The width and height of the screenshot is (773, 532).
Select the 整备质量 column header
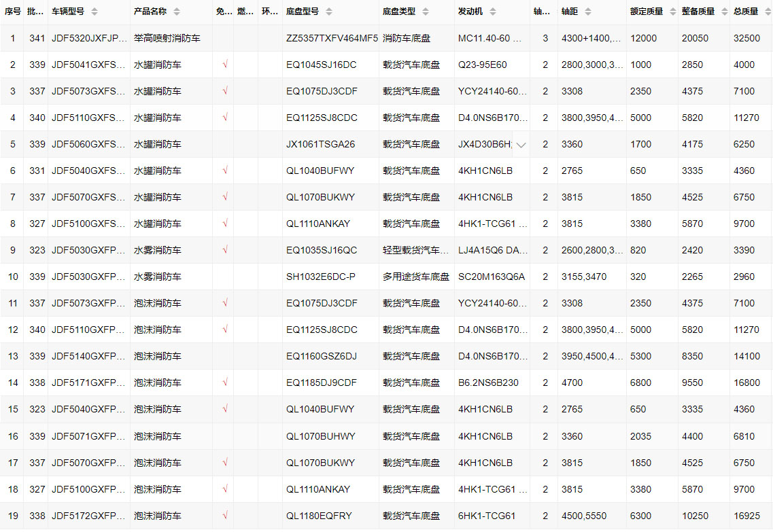tap(698, 12)
